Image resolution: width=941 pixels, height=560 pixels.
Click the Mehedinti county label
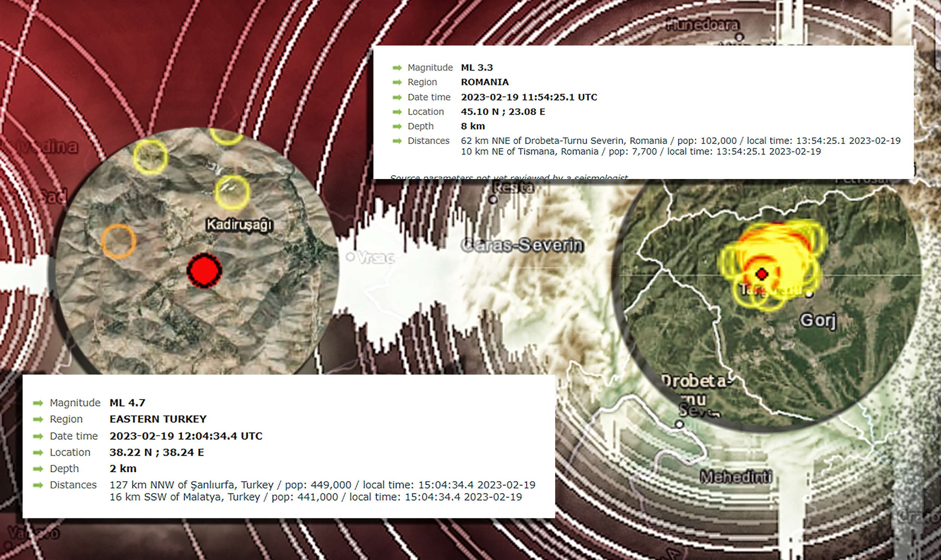pos(736,477)
